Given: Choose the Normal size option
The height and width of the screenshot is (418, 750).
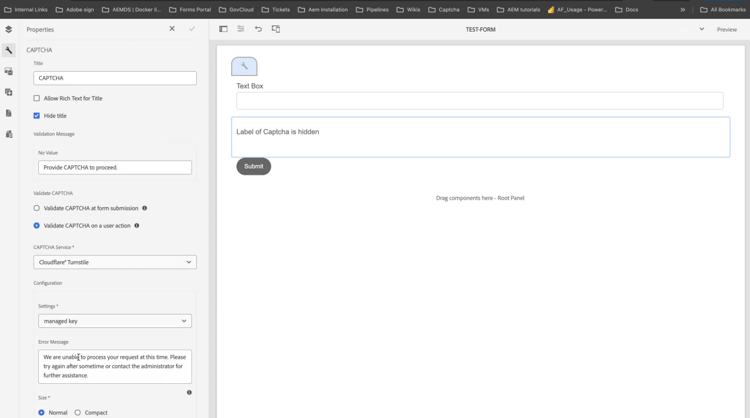Looking at the screenshot, I should 42,412.
